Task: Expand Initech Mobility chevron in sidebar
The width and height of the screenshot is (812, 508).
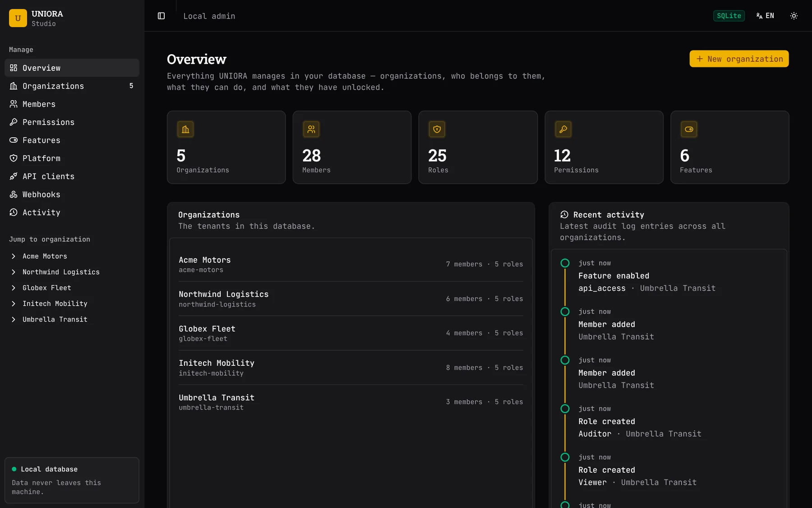Action: pos(14,303)
